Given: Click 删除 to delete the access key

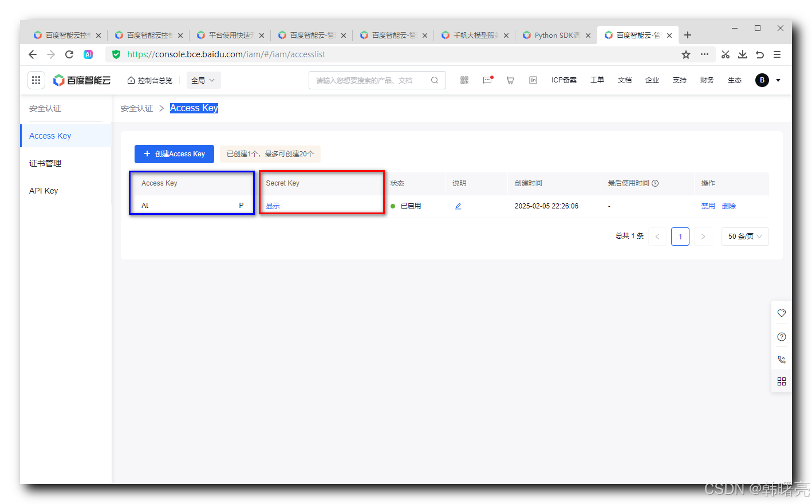Looking at the screenshot, I should (729, 206).
